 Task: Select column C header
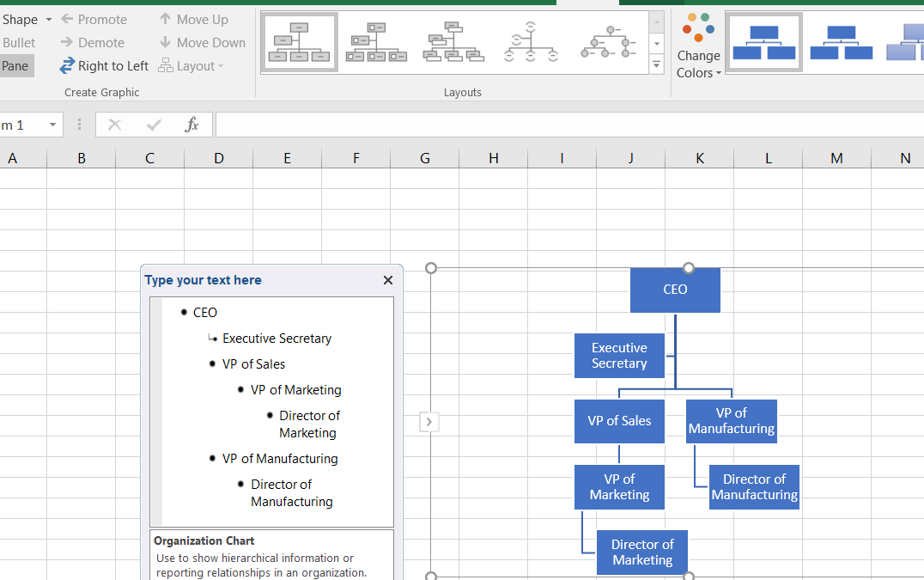tap(149, 158)
